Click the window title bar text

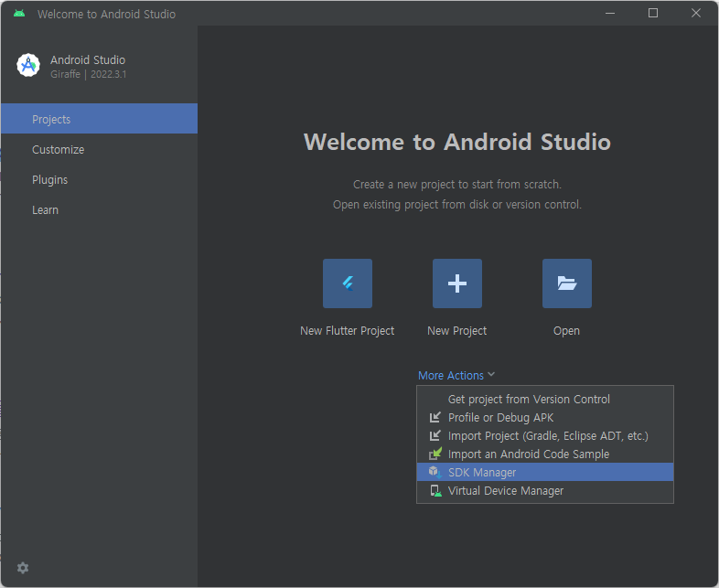tap(106, 15)
